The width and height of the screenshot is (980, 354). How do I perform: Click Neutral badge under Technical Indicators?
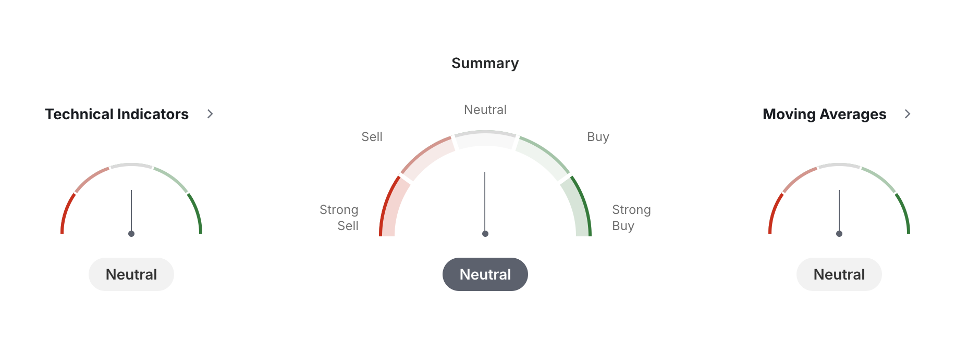coord(131,274)
